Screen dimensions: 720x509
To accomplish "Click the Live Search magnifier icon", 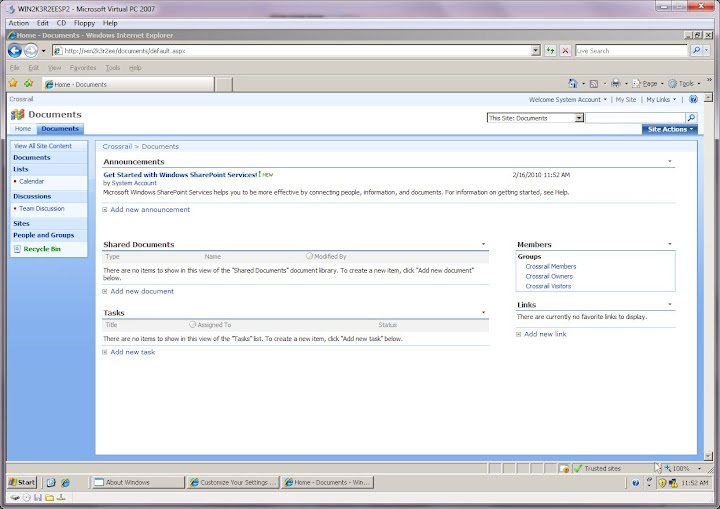I will tap(696, 51).
